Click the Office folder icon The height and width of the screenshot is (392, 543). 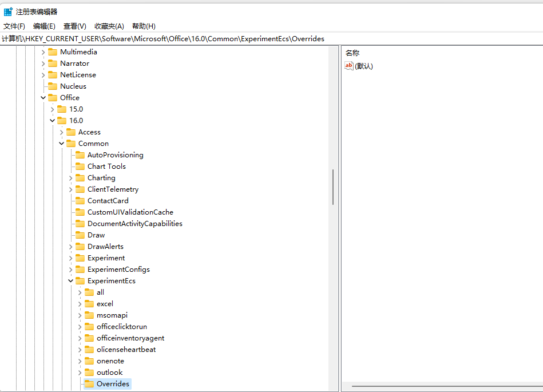53,98
